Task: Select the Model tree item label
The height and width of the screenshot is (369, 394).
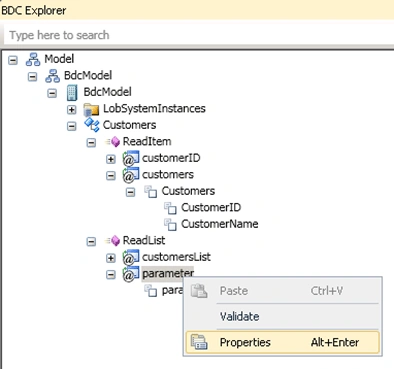Action: pyautogui.click(x=59, y=59)
